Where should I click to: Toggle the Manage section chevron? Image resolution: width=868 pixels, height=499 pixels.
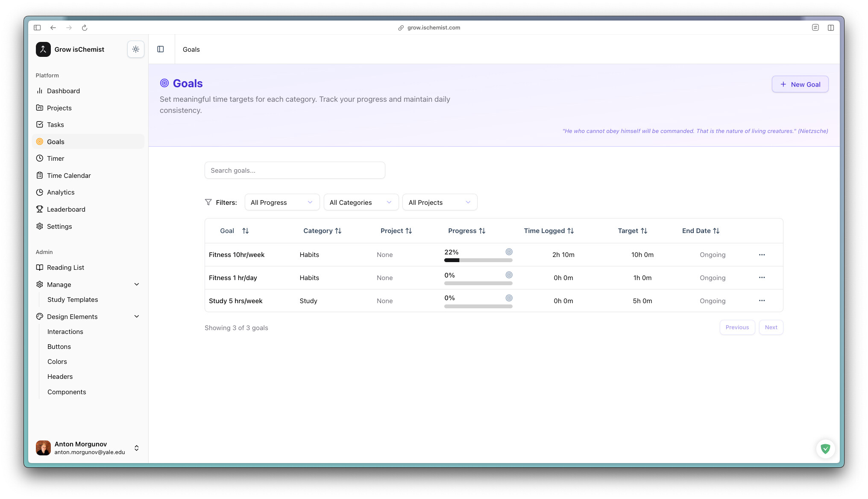[x=137, y=284]
